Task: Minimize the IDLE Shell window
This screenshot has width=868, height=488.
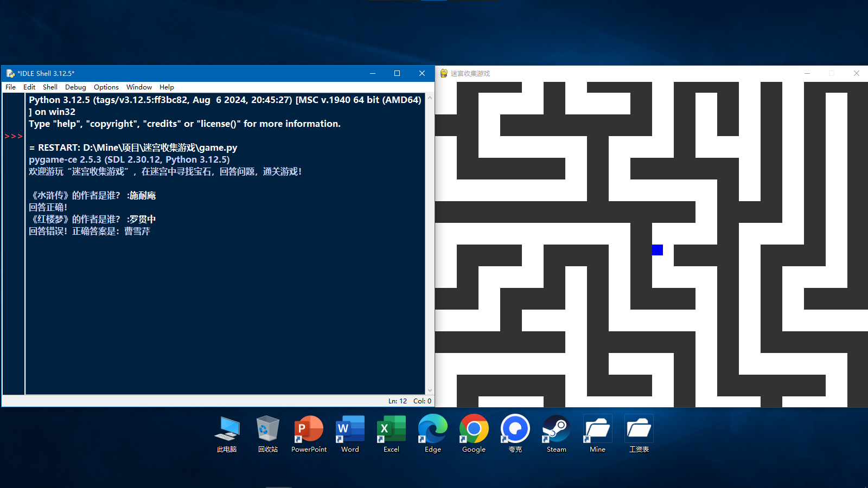Action: pyautogui.click(x=373, y=73)
